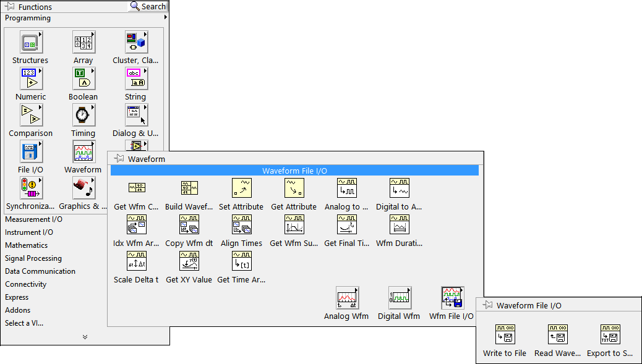Open the Waveform palette in Functions
Viewport: 642px width, 364px height.
tap(84, 152)
